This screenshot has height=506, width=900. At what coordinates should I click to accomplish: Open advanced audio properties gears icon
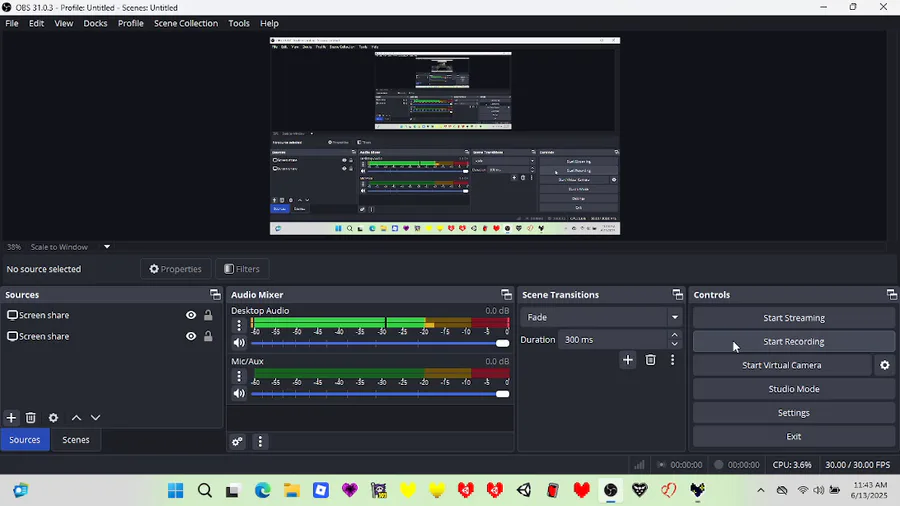click(x=237, y=441)
